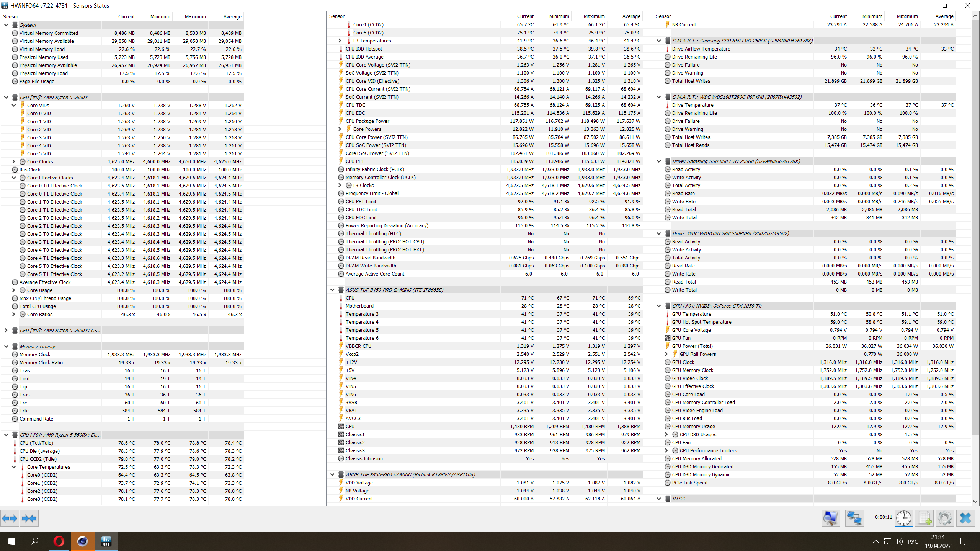Expand the Core Clocks tree node
The image size is (980, 551).
[x=14, y=161]
